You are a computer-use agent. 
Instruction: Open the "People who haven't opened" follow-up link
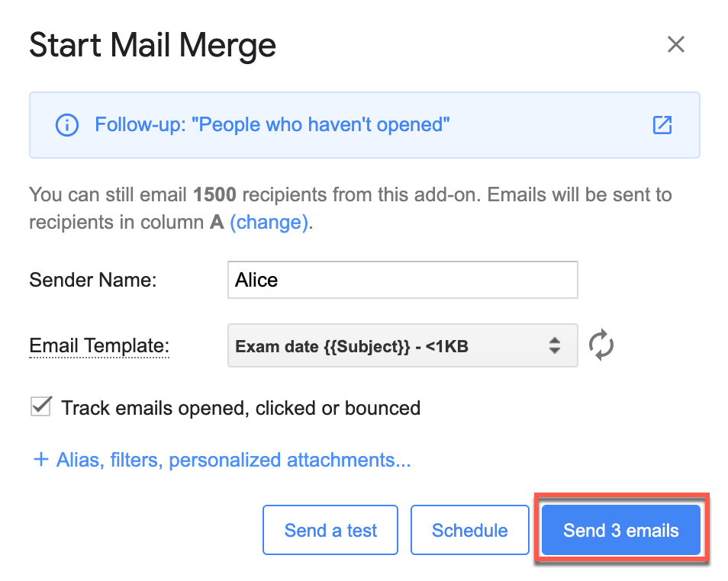(272, 125)
